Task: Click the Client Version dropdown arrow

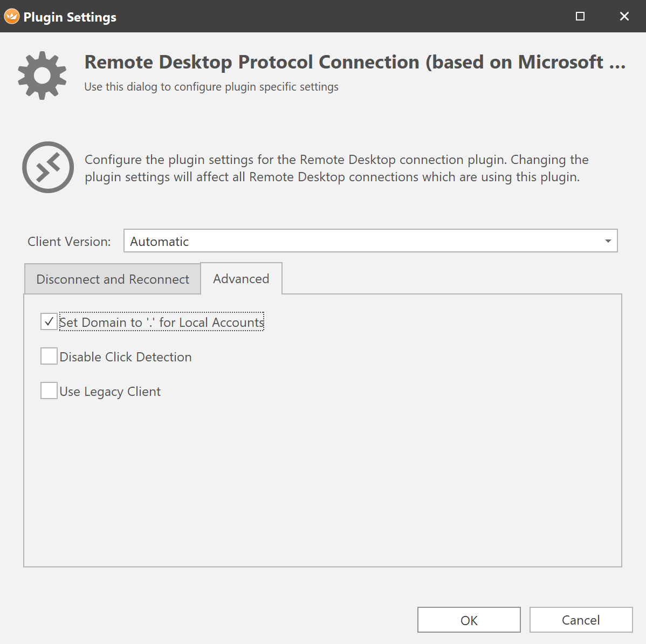Action: [x=608, y=241]
